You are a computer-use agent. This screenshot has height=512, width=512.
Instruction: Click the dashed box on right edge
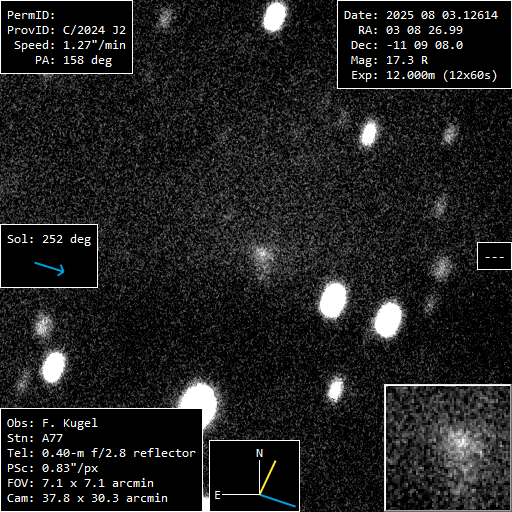[x=494, y=256]
